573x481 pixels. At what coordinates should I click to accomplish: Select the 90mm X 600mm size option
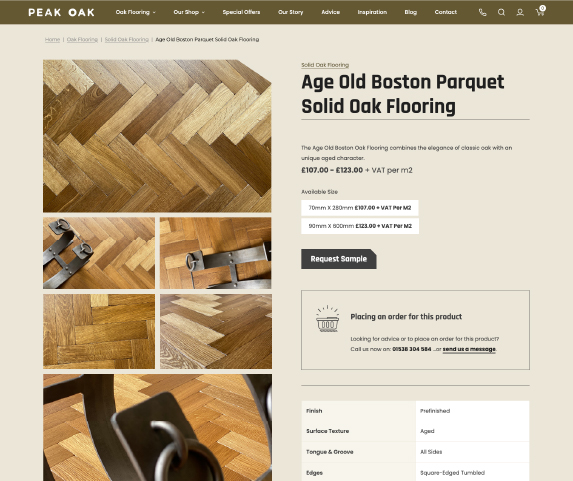[360, 226]
